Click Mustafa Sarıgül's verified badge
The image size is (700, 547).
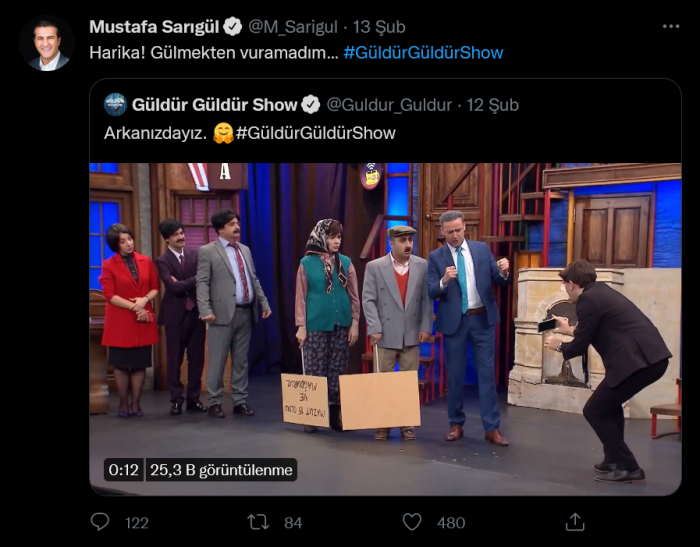click(x=232, y=27)
